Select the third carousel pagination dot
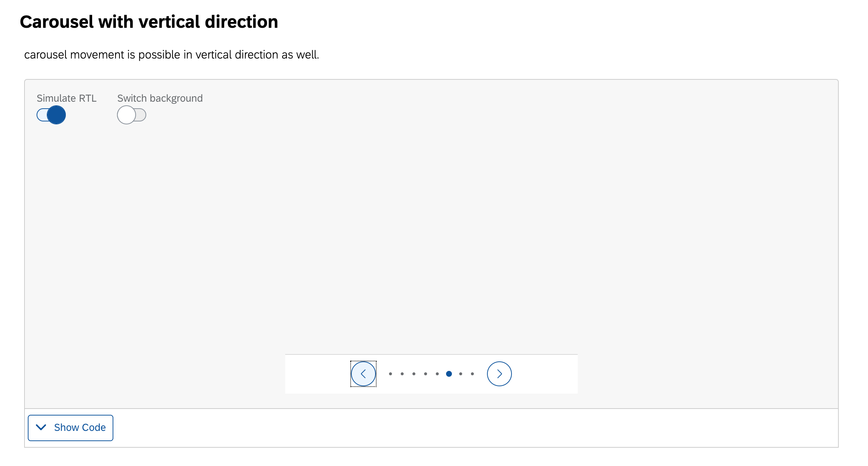The width and height of the screenshot is (868, 466). coord(414,374)
